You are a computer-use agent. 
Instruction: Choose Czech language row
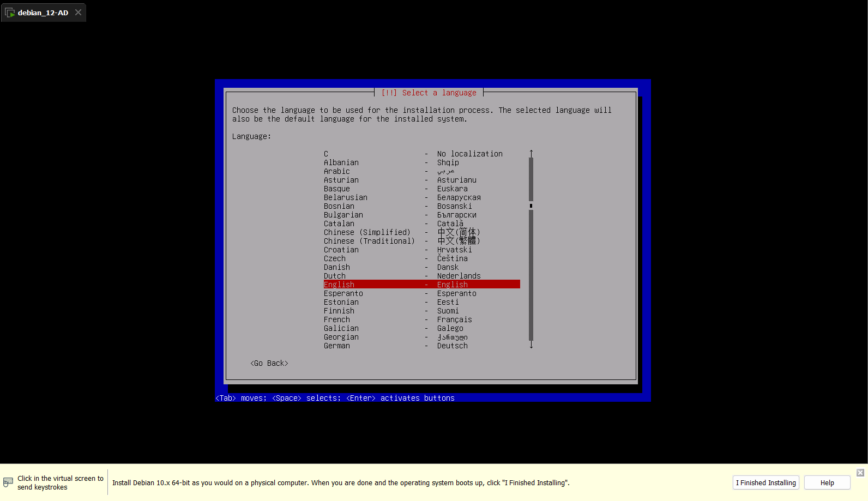pyautogui.click(x=421, y=258)
